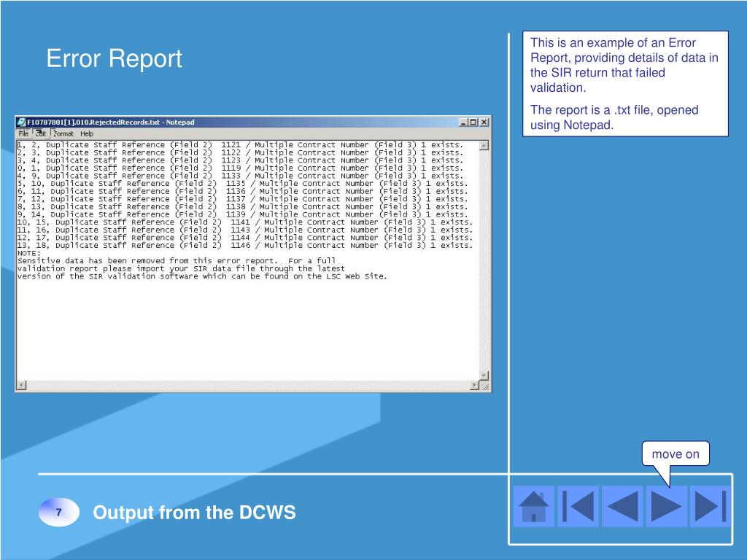Click the slide number 7 badge
747x560 pixels.
[x=58, y=513]
